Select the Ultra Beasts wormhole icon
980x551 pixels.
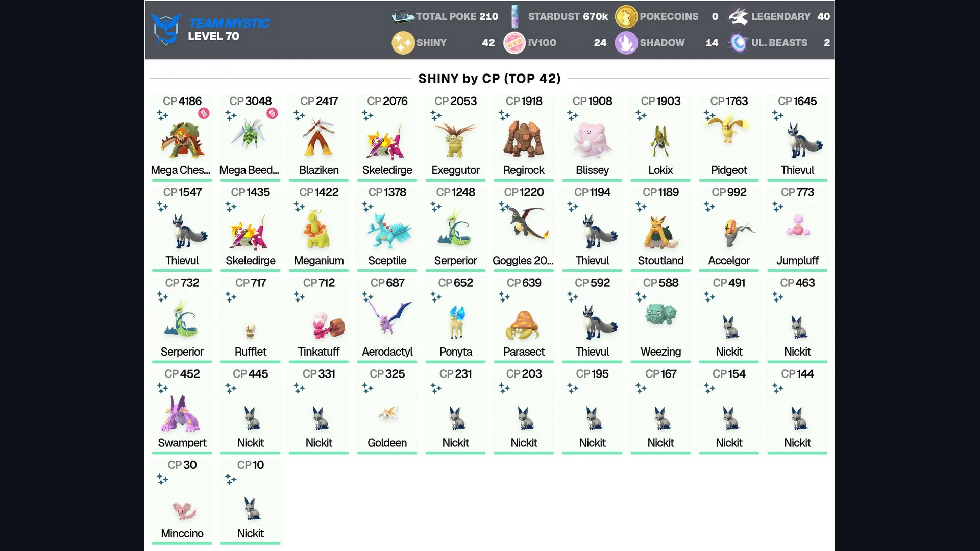coord(738,43)
